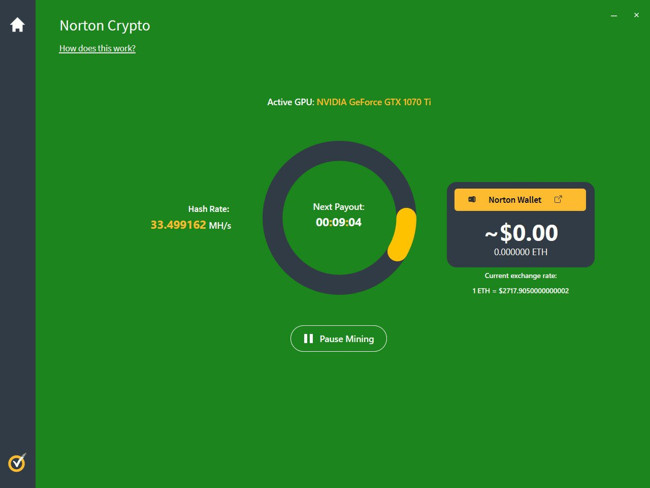Close the Norton Crypto window
The image size is (650, 488).
click(636, 15)
